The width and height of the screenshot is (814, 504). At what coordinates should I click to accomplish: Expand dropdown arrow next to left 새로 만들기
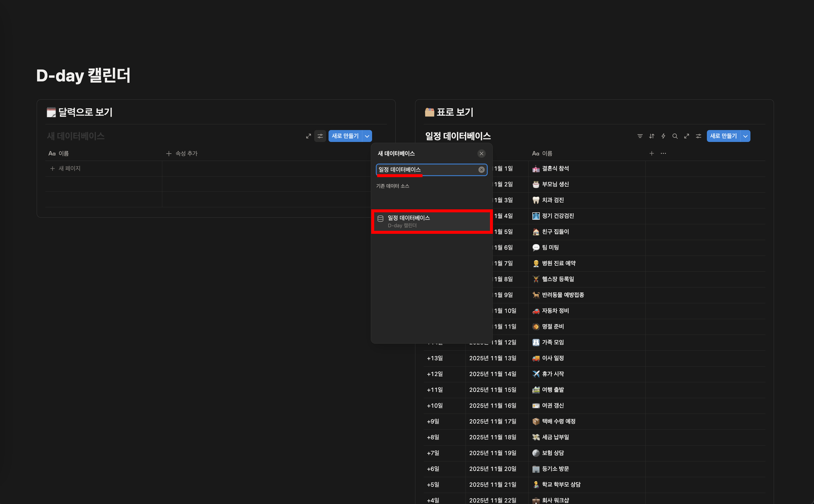click(367, 136)
